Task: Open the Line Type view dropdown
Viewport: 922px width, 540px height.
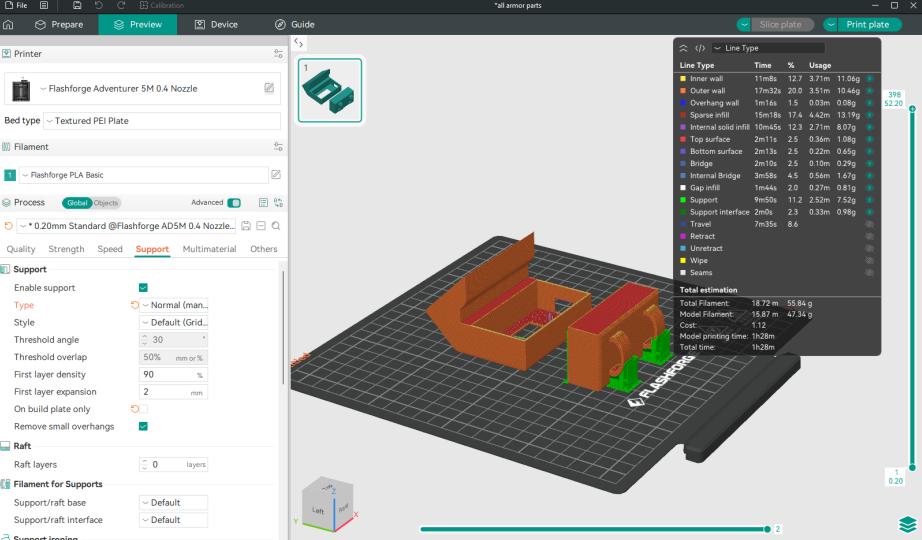Action: pyautogui.click(x=768, y=48)
